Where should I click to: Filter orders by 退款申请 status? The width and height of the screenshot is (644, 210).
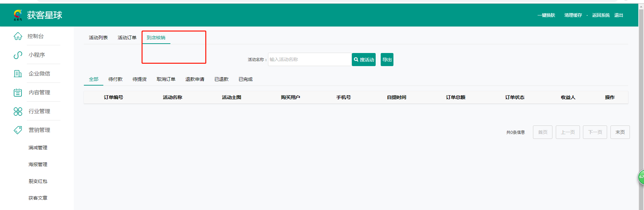pyautogui.click(x=195, y=79)
